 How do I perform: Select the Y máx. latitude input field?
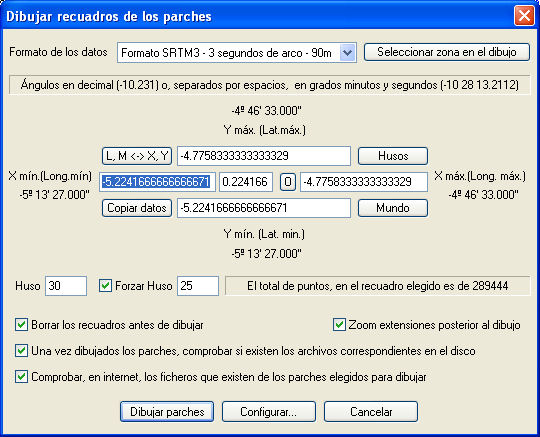point(264,156)
